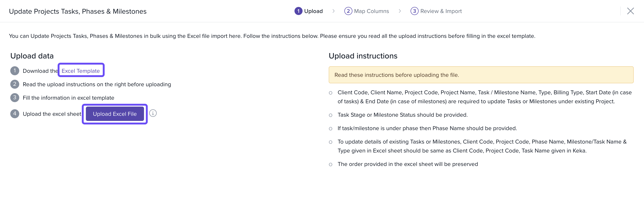Go to the Map Columns step label

371,11
